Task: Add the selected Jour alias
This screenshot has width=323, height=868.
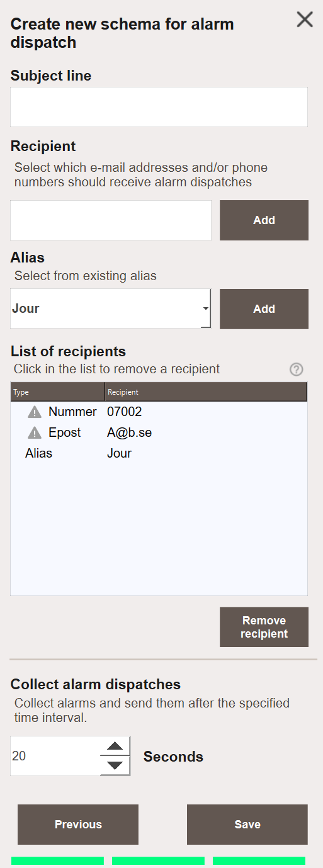Action: tap(264, 309)
